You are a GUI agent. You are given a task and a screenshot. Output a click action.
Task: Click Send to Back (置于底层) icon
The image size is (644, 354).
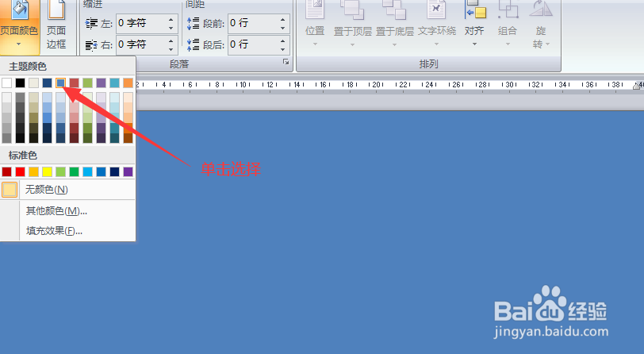(394, 10)
